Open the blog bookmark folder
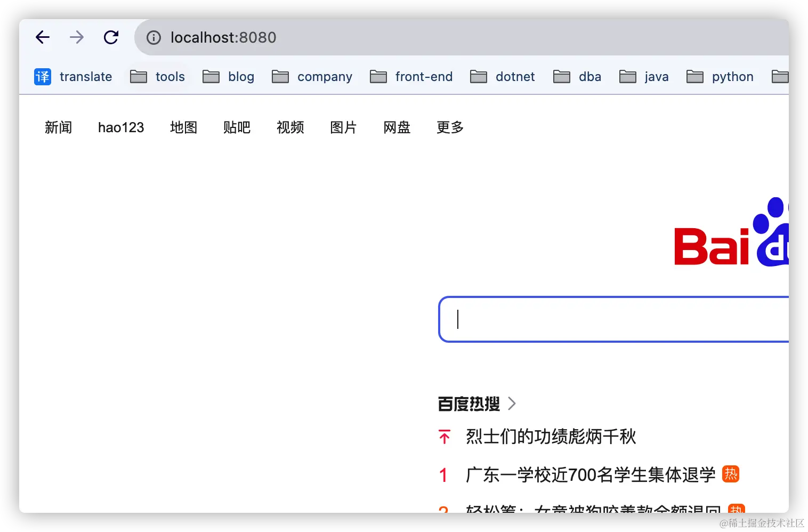The height and width of the screenshot is (532, 808). click(229, 77)
